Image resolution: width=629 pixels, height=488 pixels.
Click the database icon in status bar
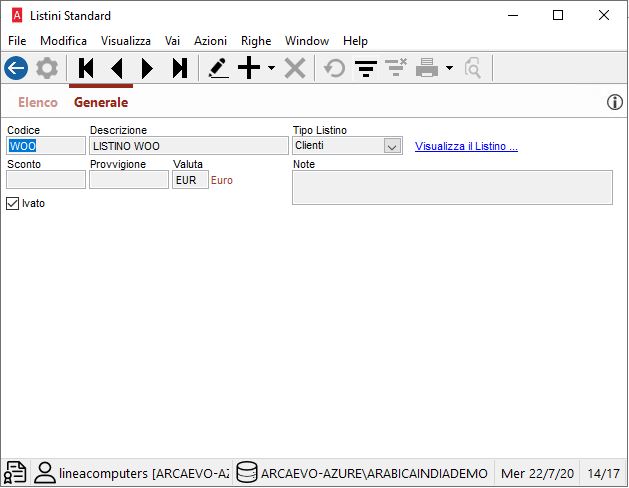click(246, 473)
